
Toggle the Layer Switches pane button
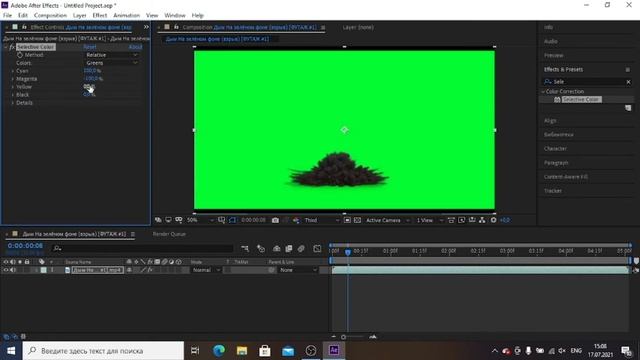[x=6, y=337]
